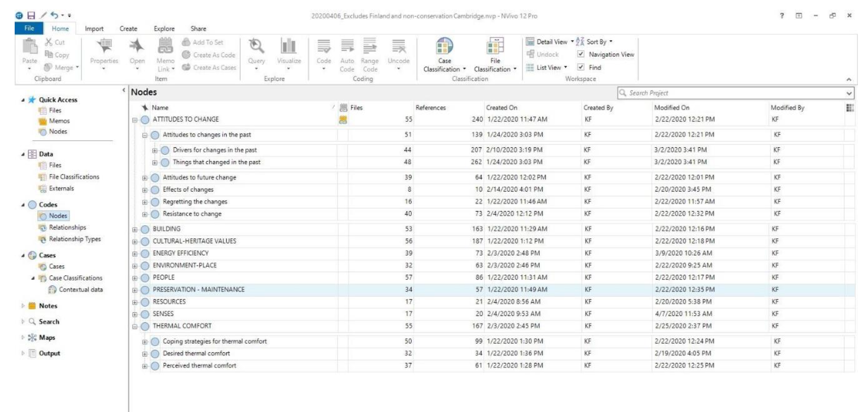
Task: Click Add To Set icon
Action: (x=186, y=42)
